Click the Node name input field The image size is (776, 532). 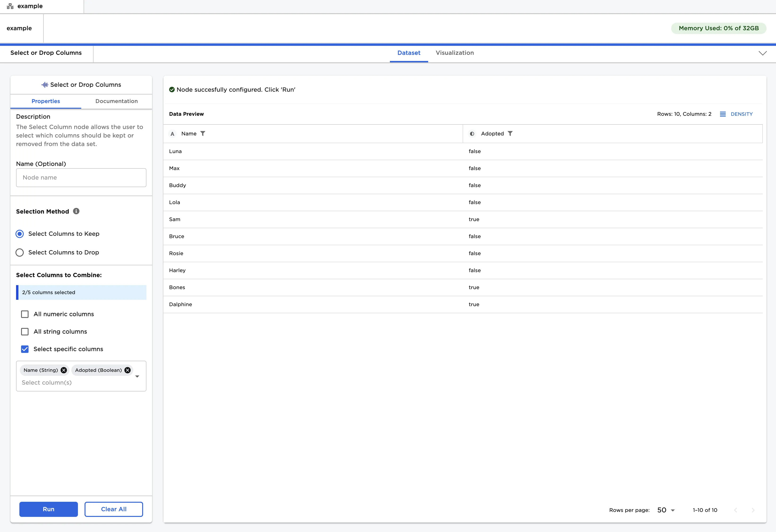[81, 177]
